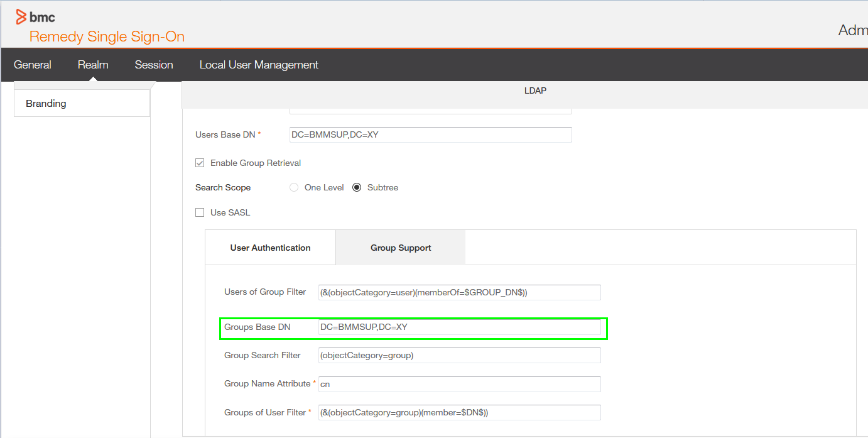Click the BMC logo

tap(35, 17)
